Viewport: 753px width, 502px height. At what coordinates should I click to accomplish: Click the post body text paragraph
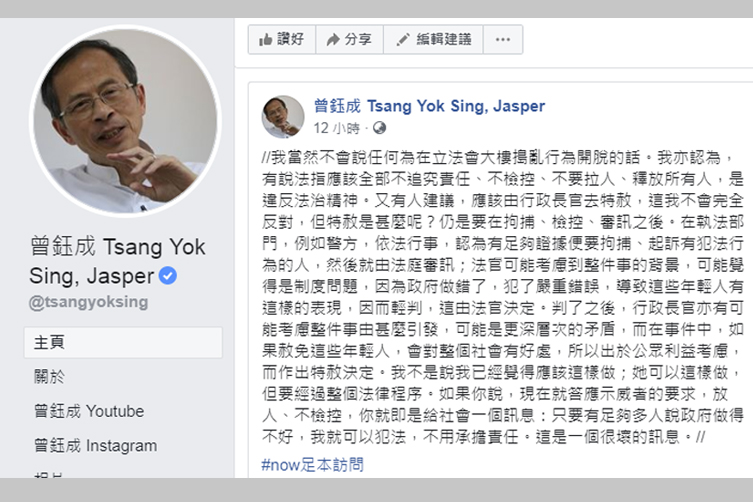tap(503, 297)
